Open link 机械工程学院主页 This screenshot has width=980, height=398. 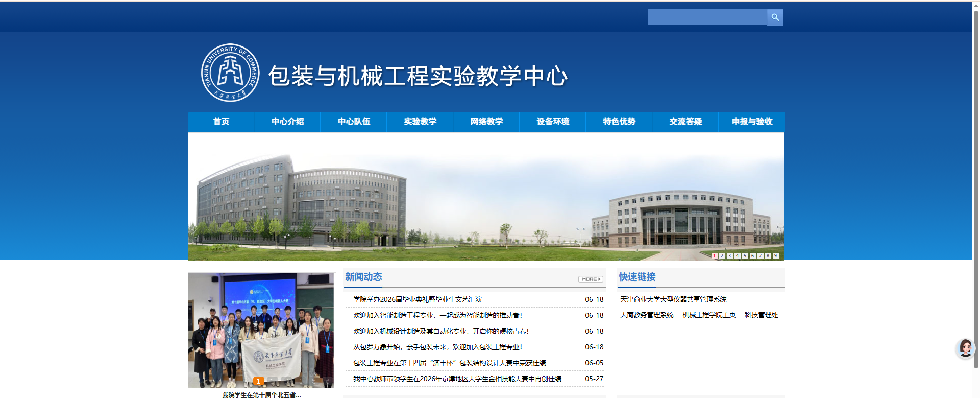click(x=709, y=315)
